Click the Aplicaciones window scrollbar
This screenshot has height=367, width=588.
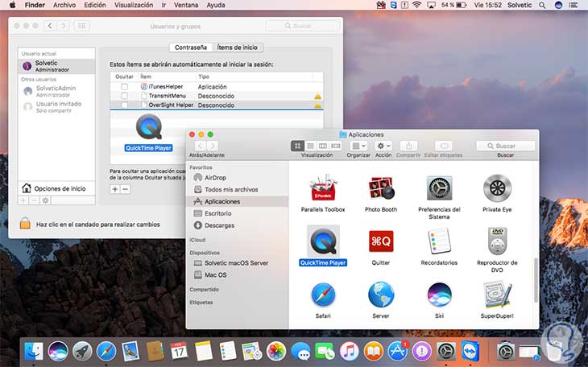[x=536, y=280]
